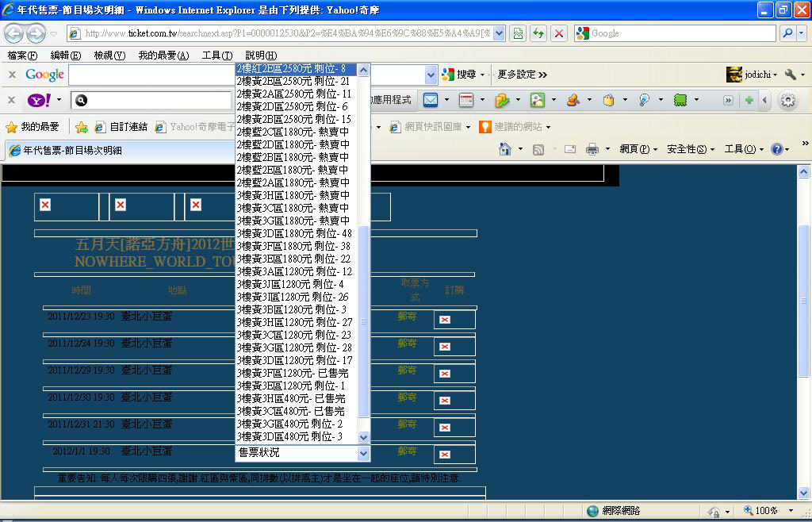Select option 3樓黃3F區1280元- 已售完
The width and height of the screenshot is (812, 522).
(x=297, y=373)
